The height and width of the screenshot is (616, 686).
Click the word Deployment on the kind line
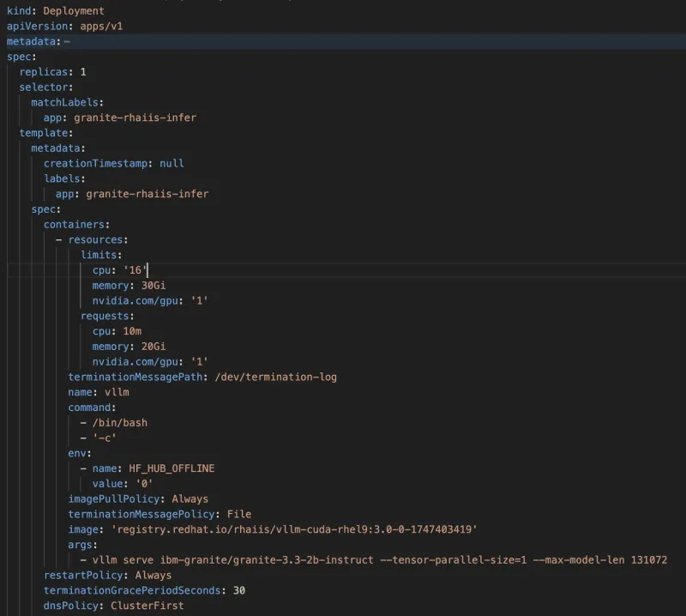[x=73, y=10]
